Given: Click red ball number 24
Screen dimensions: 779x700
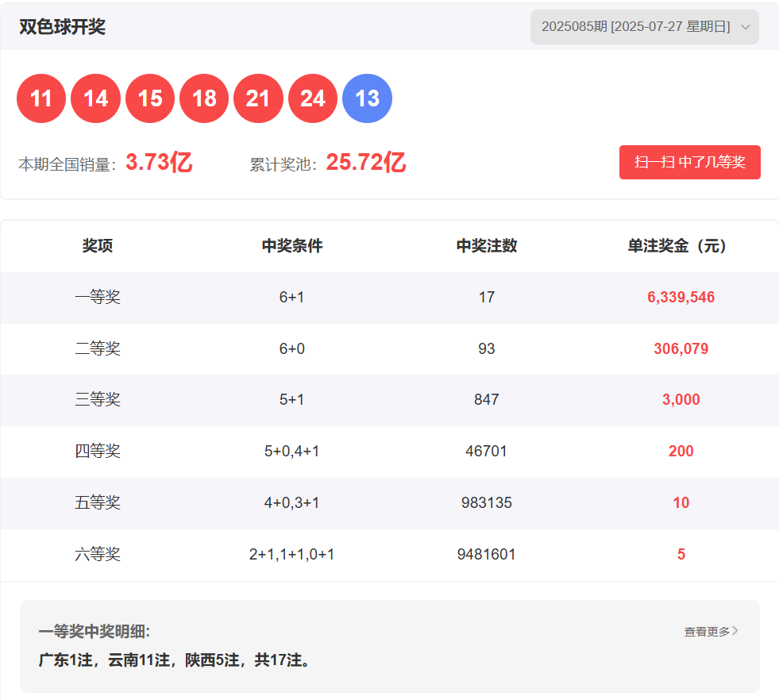Looking at the screenshot, I should point(313,98).
